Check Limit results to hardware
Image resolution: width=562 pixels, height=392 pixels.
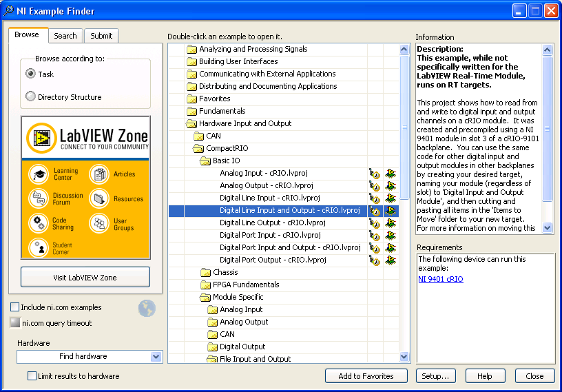click(32, 376)
